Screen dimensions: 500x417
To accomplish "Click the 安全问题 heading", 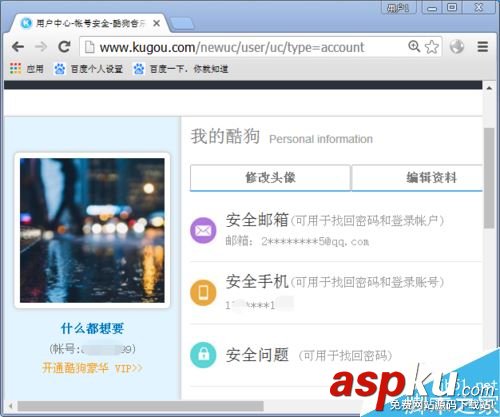I will click(x=257, y=355).
